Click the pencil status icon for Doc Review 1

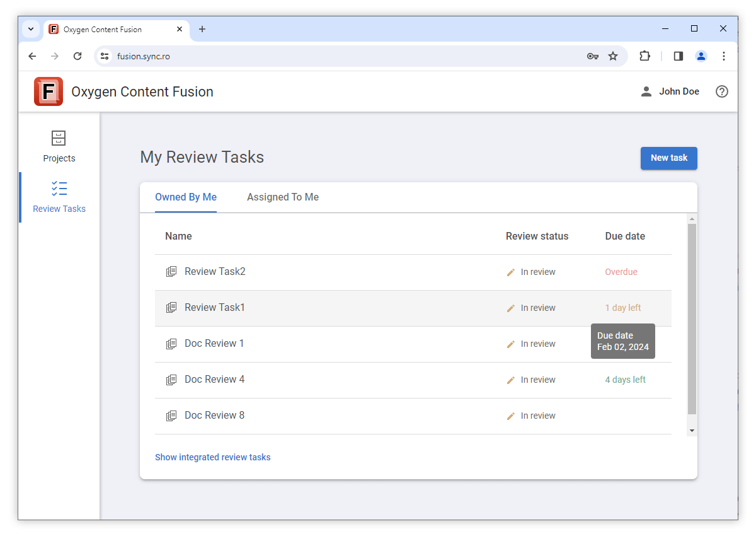(x=511, y=344)
